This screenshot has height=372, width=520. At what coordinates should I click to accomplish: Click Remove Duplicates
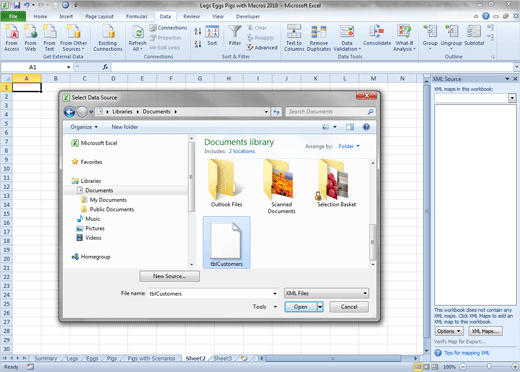(319, 38)
